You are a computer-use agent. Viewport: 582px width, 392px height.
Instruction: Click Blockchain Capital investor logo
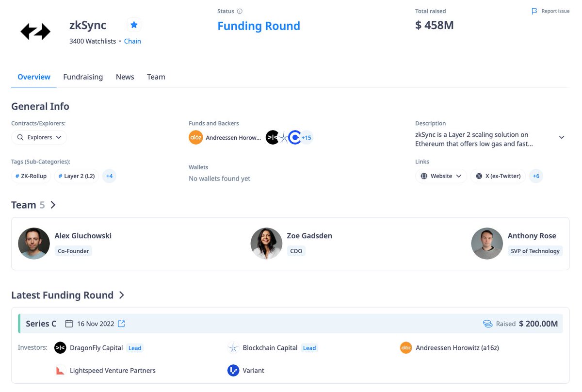[x=233, y=348]
